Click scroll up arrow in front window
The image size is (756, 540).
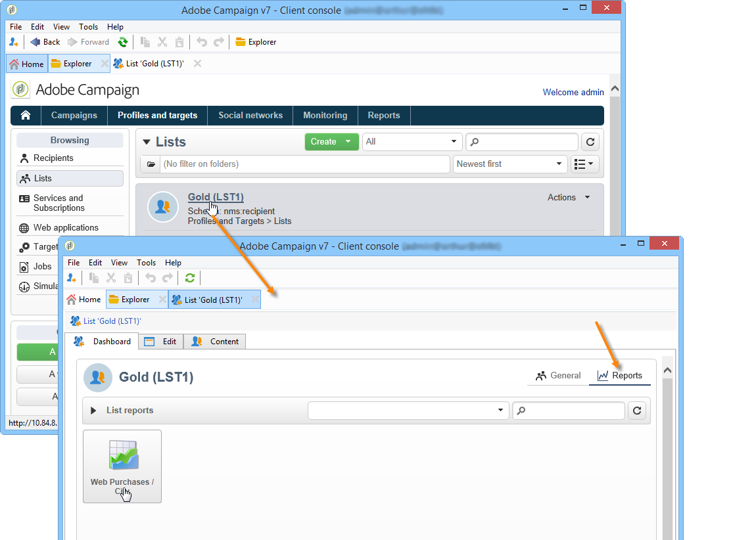(667, 370)
